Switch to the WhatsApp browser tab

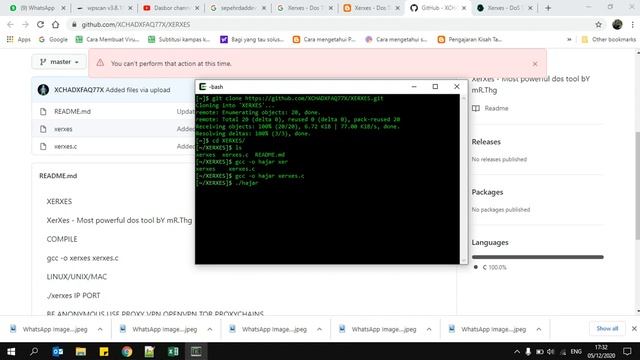[37, 8]
